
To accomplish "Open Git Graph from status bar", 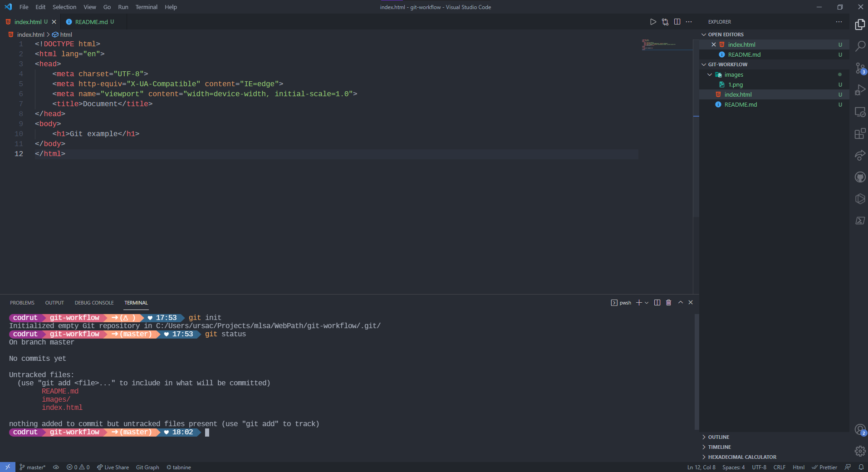I will click(147, 467).
